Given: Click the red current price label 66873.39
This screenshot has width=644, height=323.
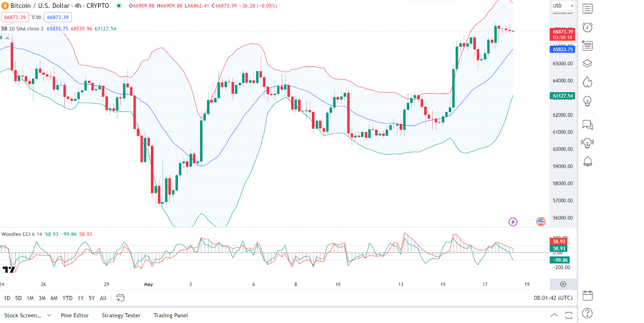Looking at the screenshot, I should tap(562, 34).
